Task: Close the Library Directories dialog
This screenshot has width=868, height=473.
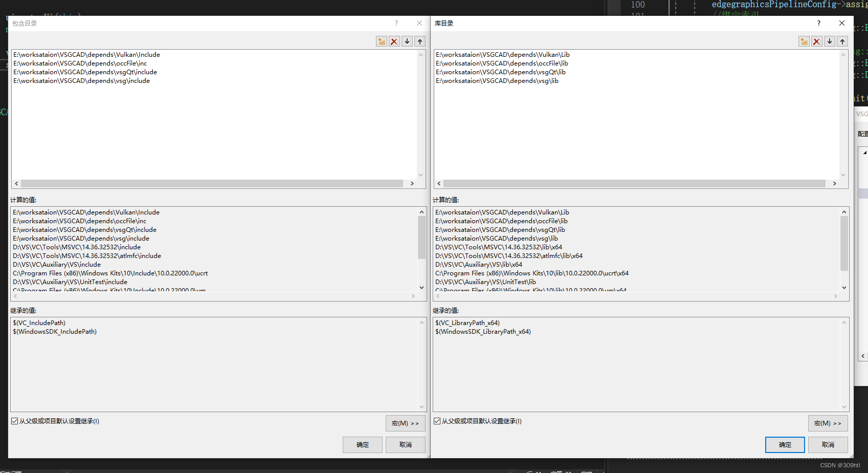Action: pos(842,23)
